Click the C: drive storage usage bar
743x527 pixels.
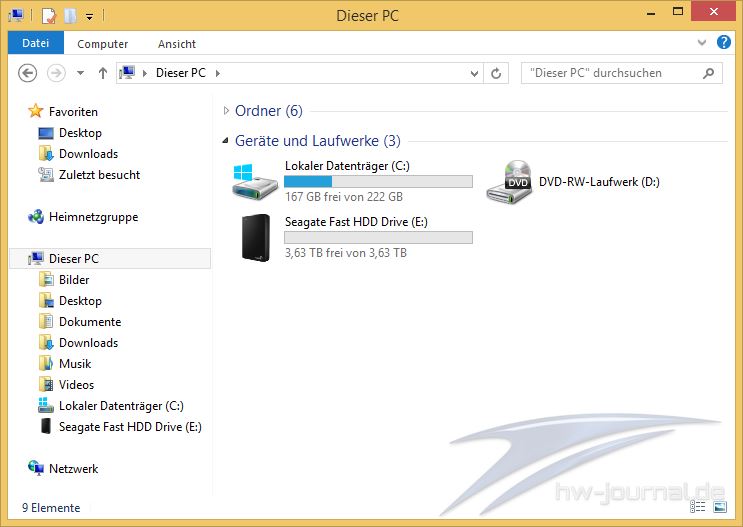click(x=378, y=182)
